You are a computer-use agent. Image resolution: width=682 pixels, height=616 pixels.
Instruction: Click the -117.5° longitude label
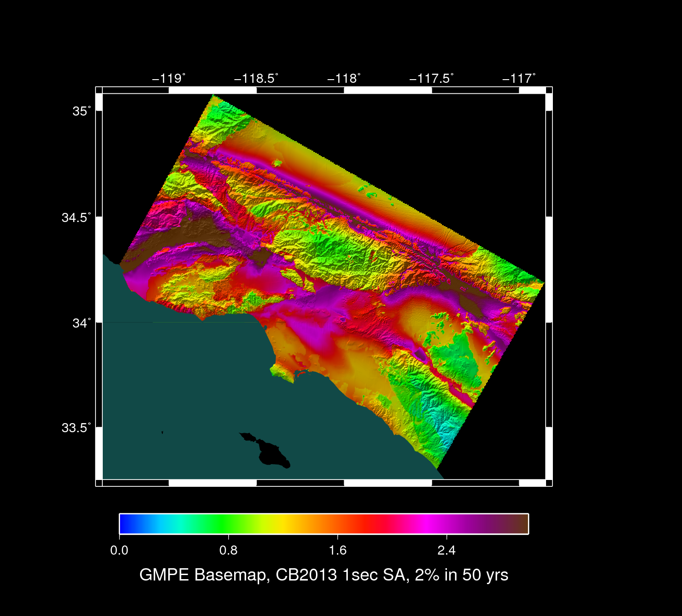coord(431,78)
